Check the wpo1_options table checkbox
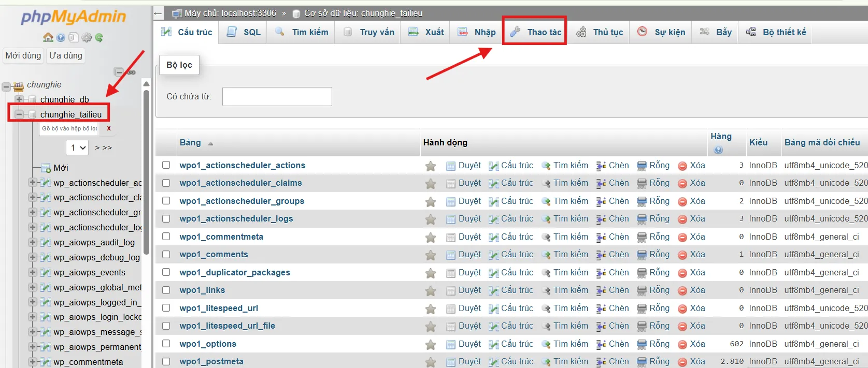Viewport: 868px width, 368px height. [x=166, y=344]
